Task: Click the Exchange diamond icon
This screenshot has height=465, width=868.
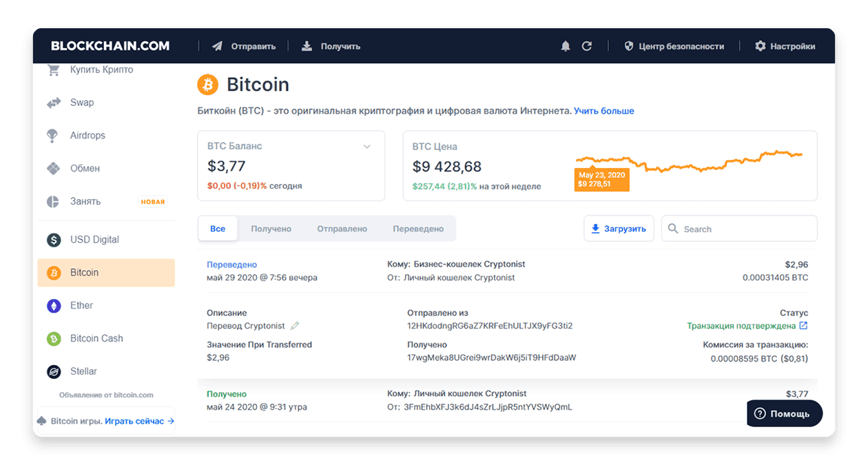Action: [54, 168]
